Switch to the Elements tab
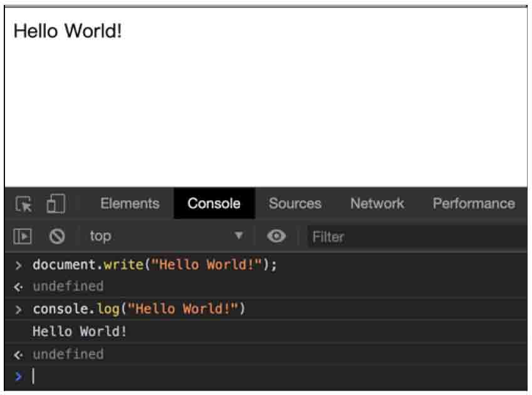The width and height of the screenshot is (532, 395). point(130,203)
